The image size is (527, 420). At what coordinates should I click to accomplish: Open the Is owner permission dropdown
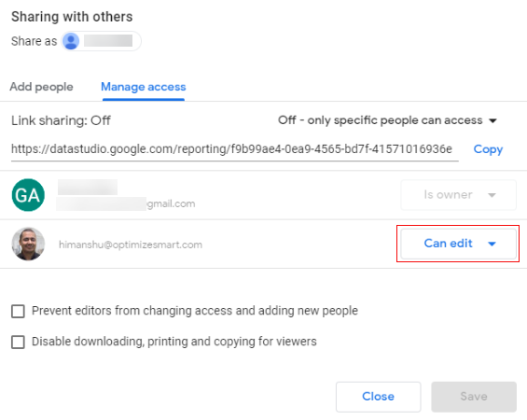tap(458, 195)
